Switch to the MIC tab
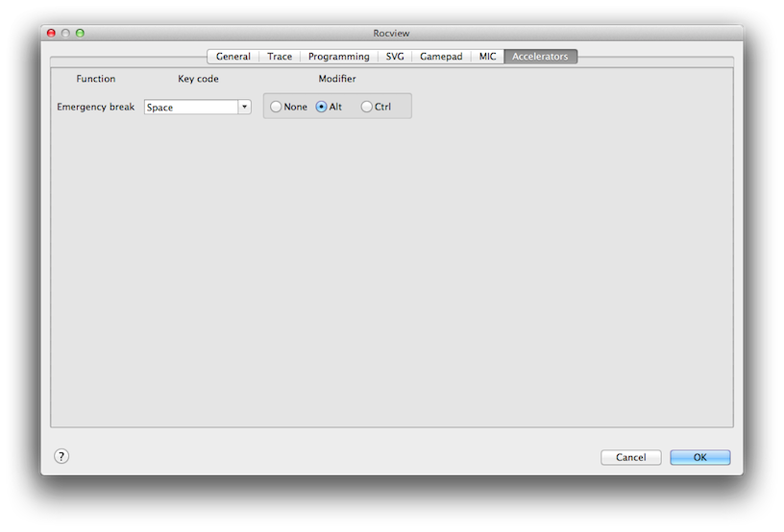784x532 pixels. (488, 57)
